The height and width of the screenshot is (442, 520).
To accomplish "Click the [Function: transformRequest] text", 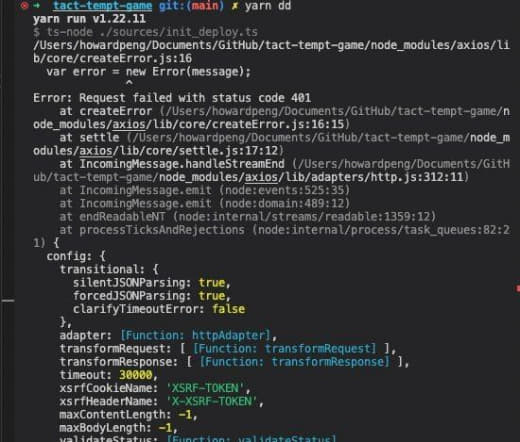I will pos(284,349).
